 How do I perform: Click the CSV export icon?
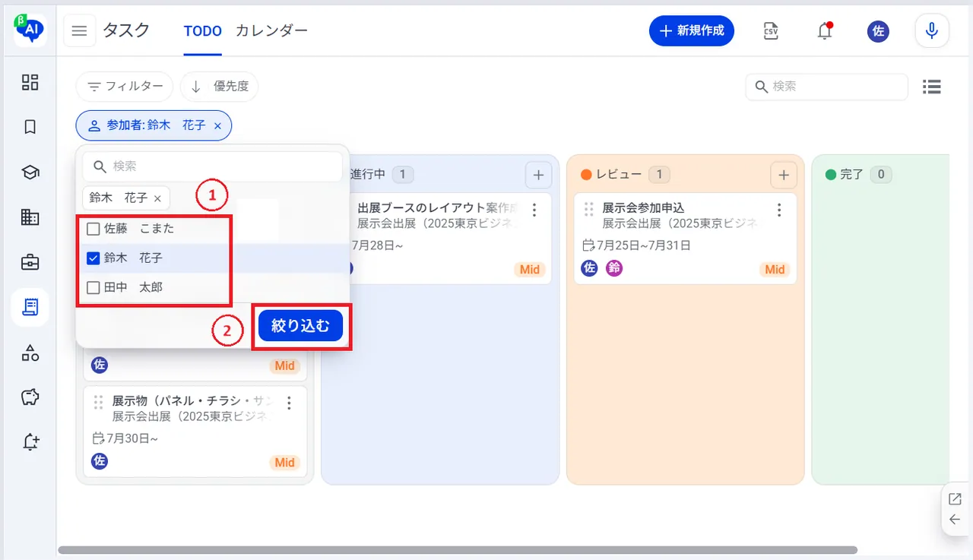pos(771,31)
